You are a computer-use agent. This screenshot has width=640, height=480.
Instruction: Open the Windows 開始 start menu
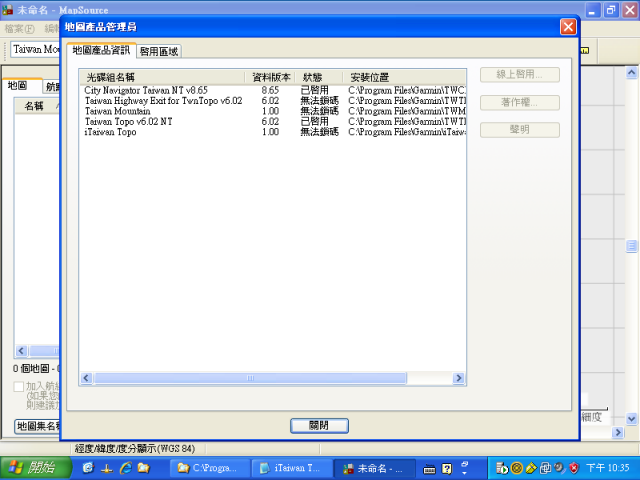[36, 468]
